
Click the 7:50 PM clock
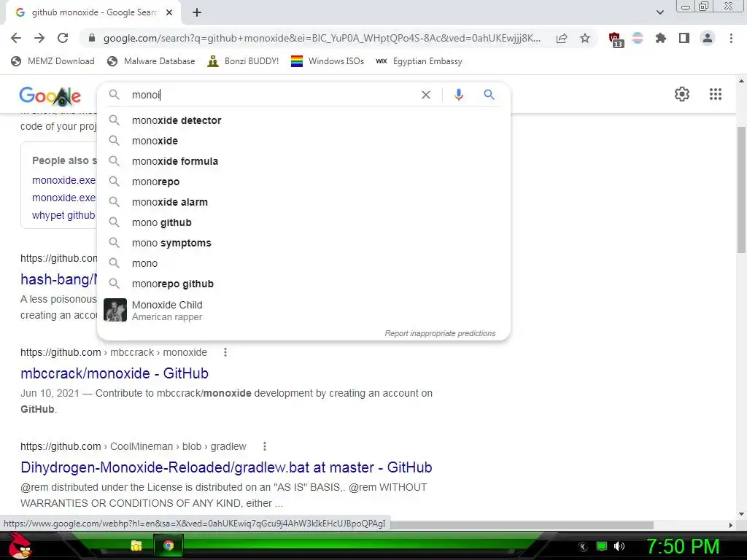[683, 546]
